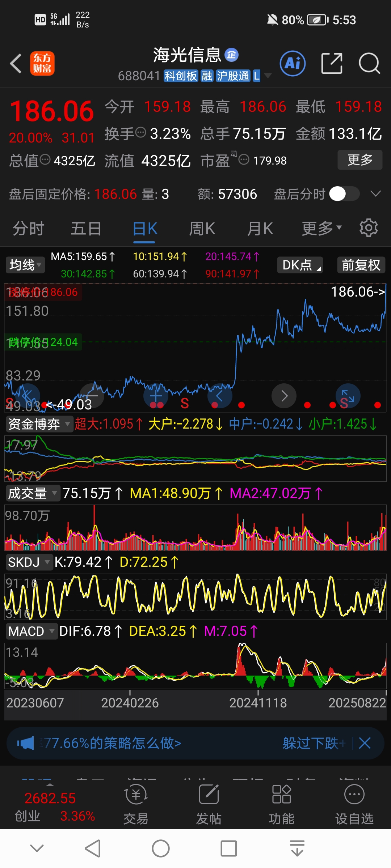Tap the MA5:159.65 value
This screenshot has height=868, width=391.
tap(83, 256)
